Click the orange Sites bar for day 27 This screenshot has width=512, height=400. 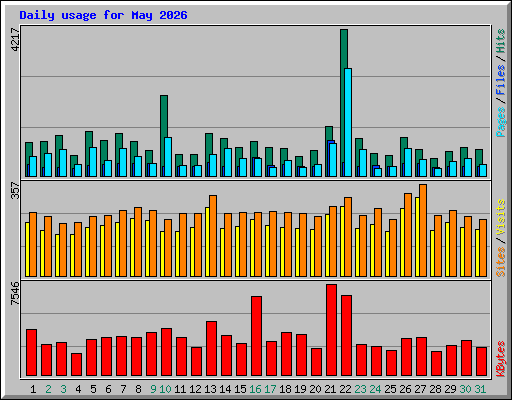point(423,230)
